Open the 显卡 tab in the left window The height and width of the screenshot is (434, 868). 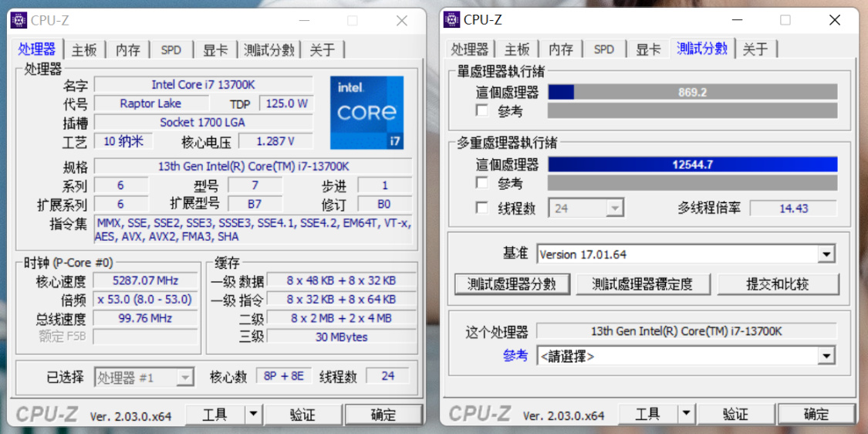point(215,50)
